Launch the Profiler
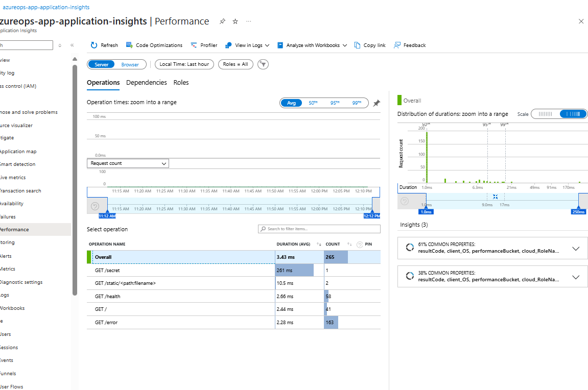The width and height of the screenshot is (588, 390). tap(204, 45)
